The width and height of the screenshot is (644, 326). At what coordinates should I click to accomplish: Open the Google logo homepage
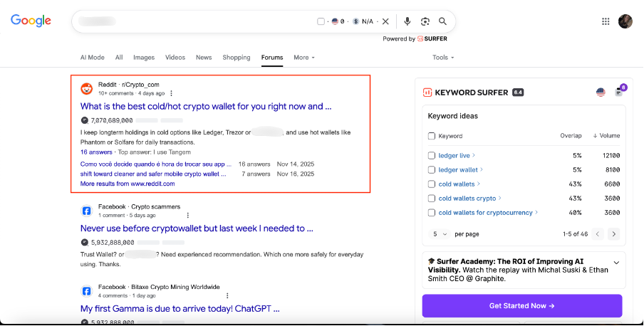(31, 20)
